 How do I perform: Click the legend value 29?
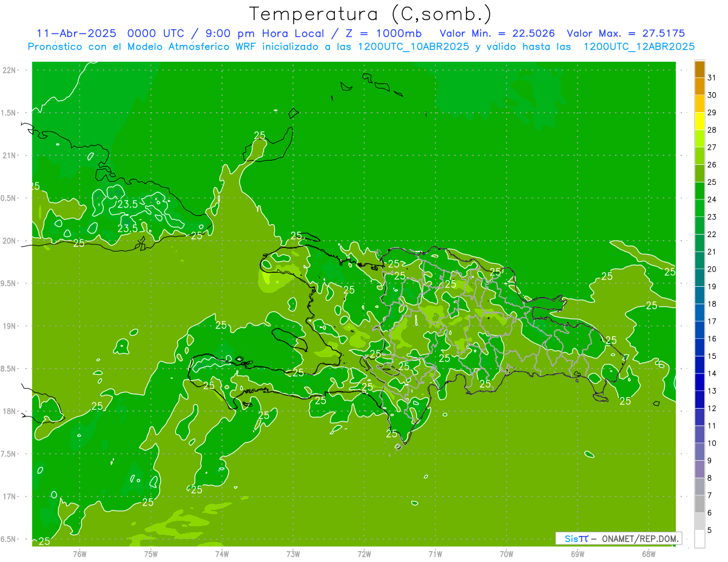click(712, 112)
